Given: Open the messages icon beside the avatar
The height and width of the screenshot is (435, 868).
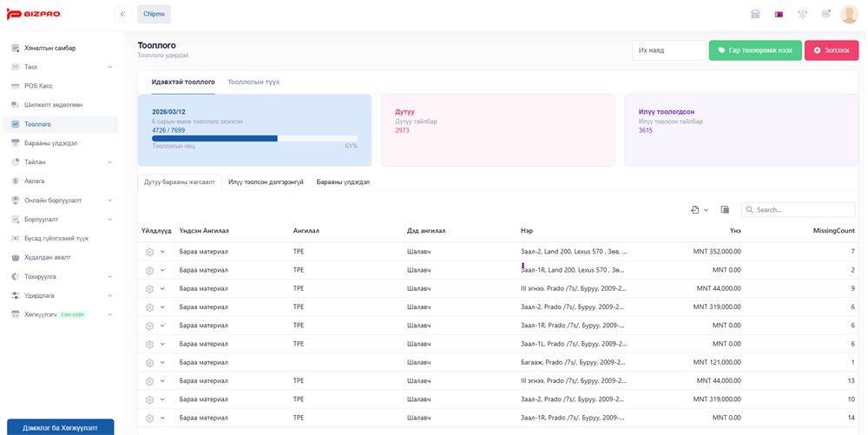Looking at the screenshot, I should click(x=826, y=15).
